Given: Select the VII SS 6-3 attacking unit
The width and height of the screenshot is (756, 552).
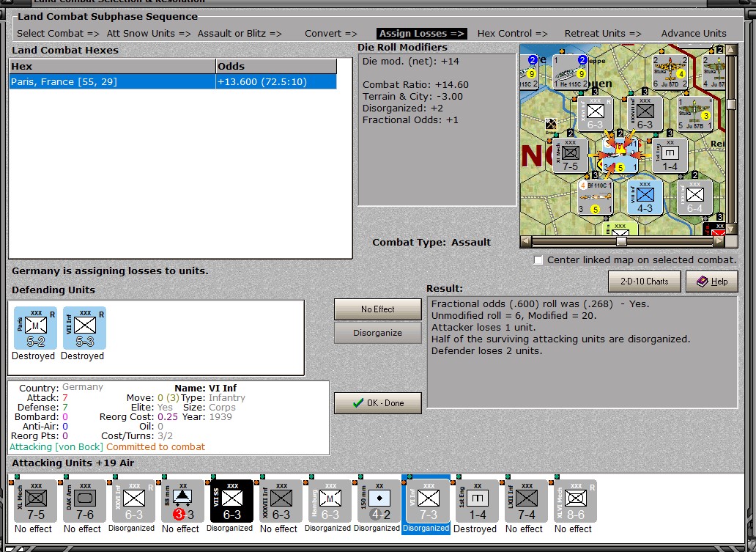Looking at the screenshot, I should click(232, 501).
